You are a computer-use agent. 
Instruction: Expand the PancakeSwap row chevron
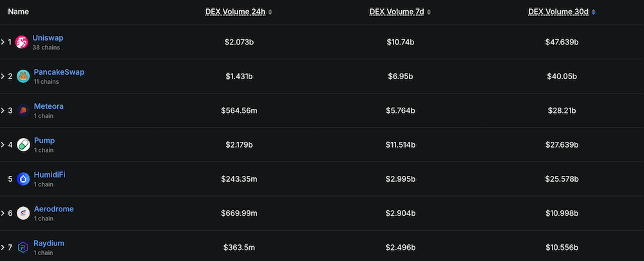click(3, 77)
